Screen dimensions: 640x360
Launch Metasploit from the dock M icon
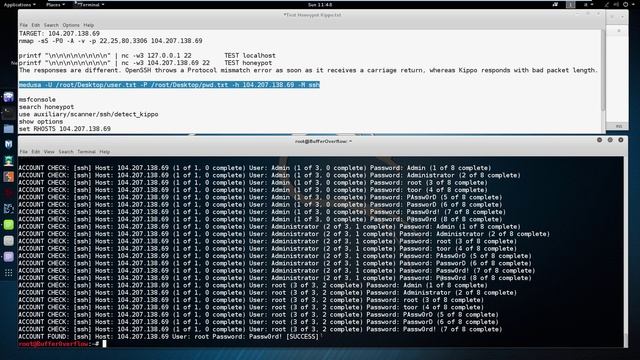[x=9, y=144]
